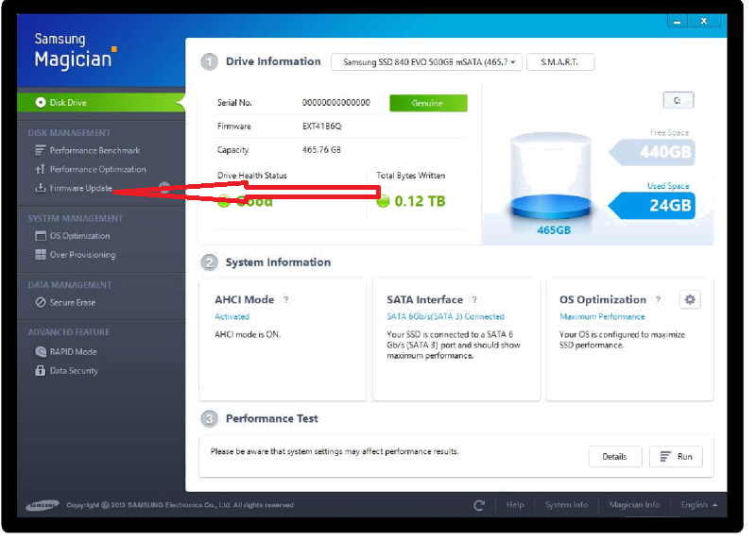
Task: Open Over Provisioning in the sidebar
Action: pos(82,255)
